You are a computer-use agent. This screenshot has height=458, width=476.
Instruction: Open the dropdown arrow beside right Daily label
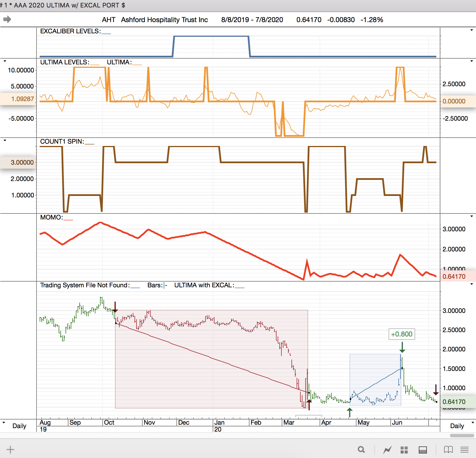[473, 422]
